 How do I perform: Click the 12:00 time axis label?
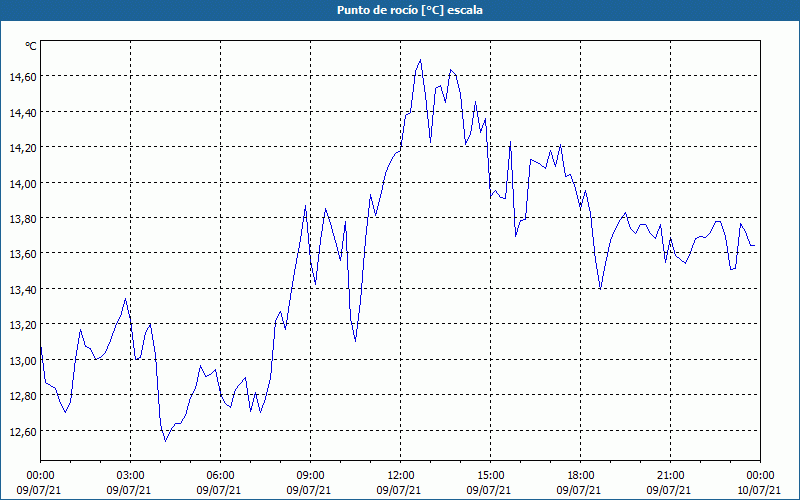point(401,476)
